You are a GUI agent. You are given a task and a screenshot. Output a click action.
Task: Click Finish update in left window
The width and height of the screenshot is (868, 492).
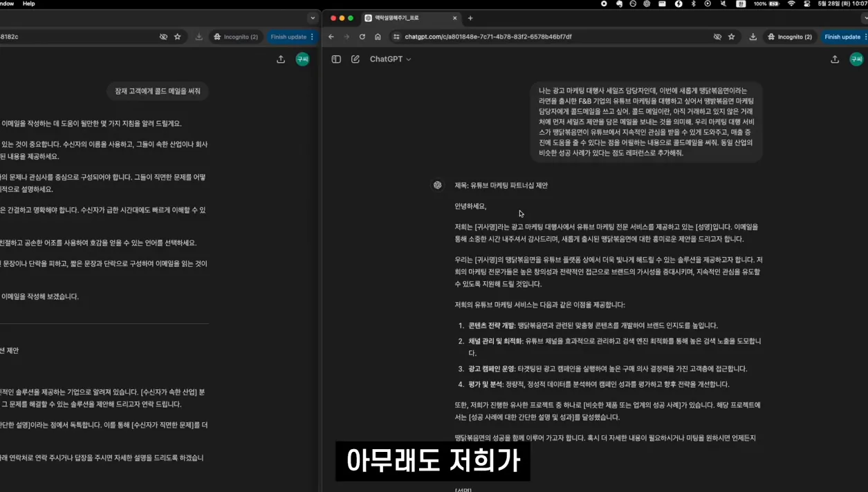pos(288,37)
